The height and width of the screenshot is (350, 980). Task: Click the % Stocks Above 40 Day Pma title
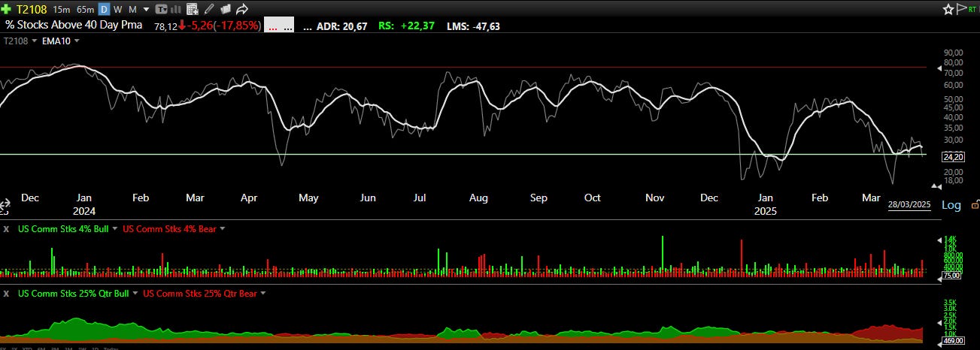pyautogui.click(x=74, y=25)
